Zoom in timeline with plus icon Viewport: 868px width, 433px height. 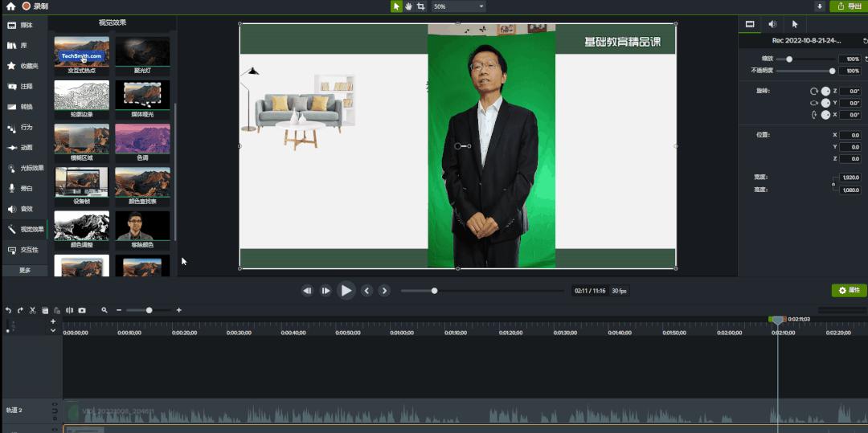pos(178,310)
